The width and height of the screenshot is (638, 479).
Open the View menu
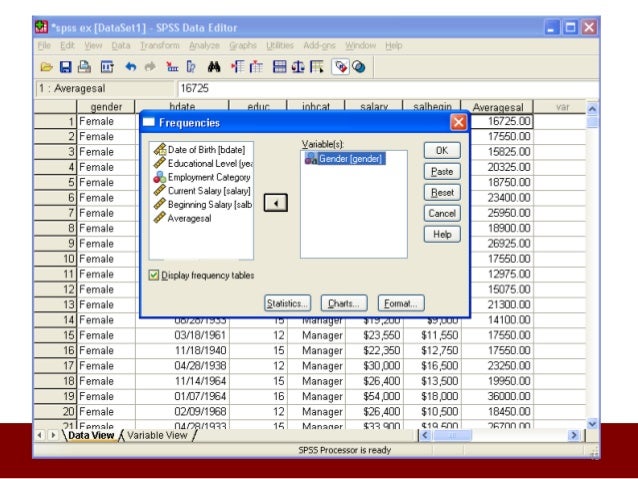(x=93, y=45)
